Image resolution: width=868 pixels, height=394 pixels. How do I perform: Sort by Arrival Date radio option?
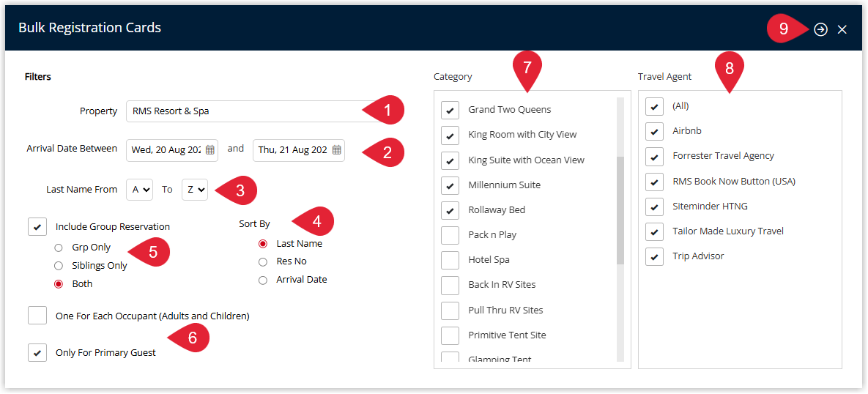263,280
